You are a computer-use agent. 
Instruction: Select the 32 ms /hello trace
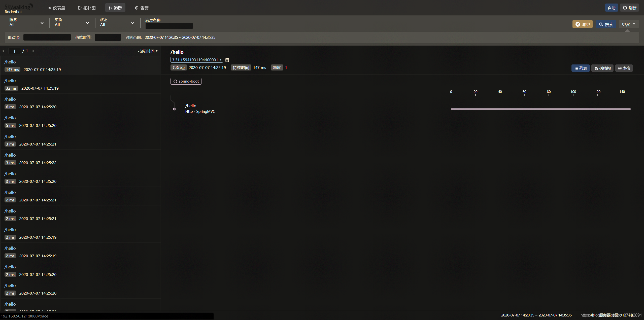81,84
